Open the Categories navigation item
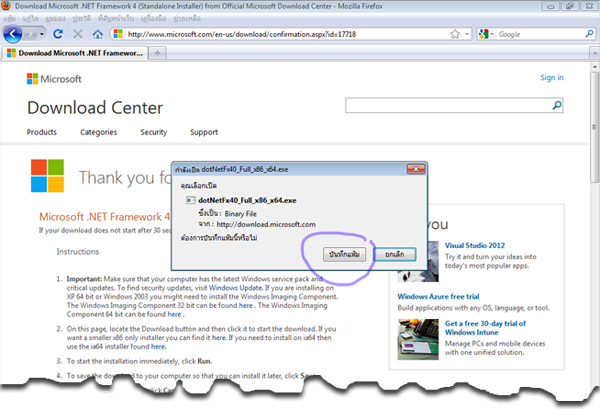This screenshot has height=409, width=600. click(x=98, y=132)
